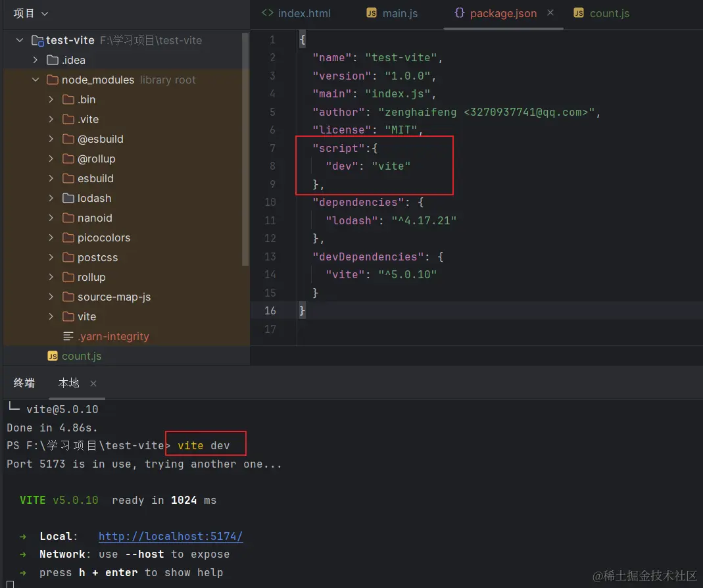Click the picocolors folder icon

(x=68, y=237)
